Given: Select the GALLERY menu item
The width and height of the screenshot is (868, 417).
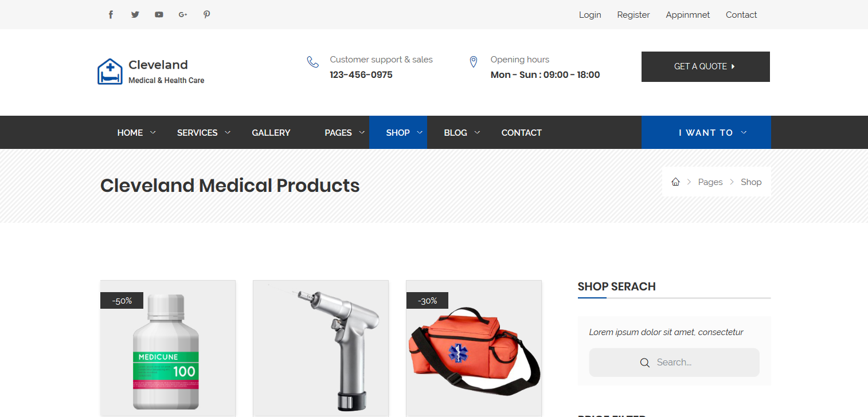Looking at the screenshot, I should pos(271,132).
